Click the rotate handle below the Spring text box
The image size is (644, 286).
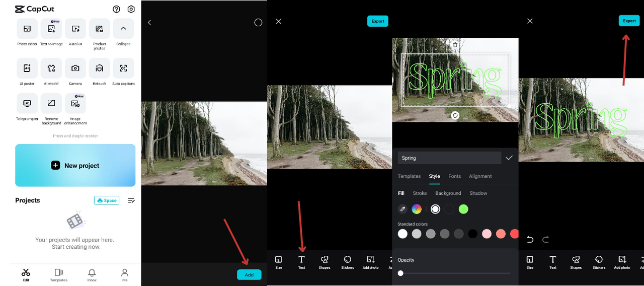coord(455,115)
